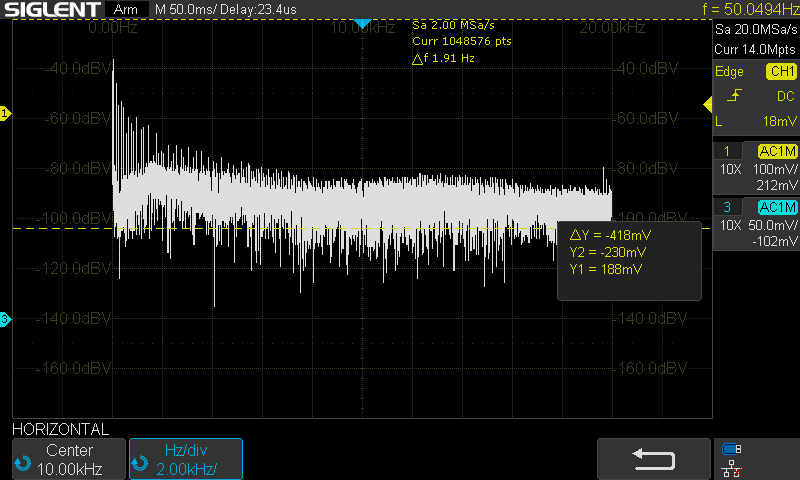Click the Curr 1048576 pts FFT readout
The width and height of the screenshot is (800, 480).
(x=462, y=41)
